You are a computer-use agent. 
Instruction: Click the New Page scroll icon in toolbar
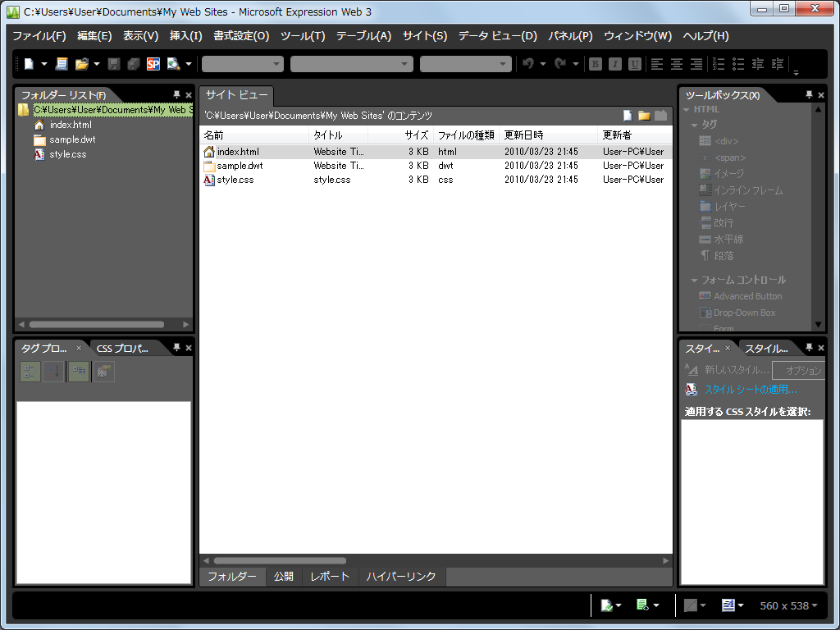62,64
